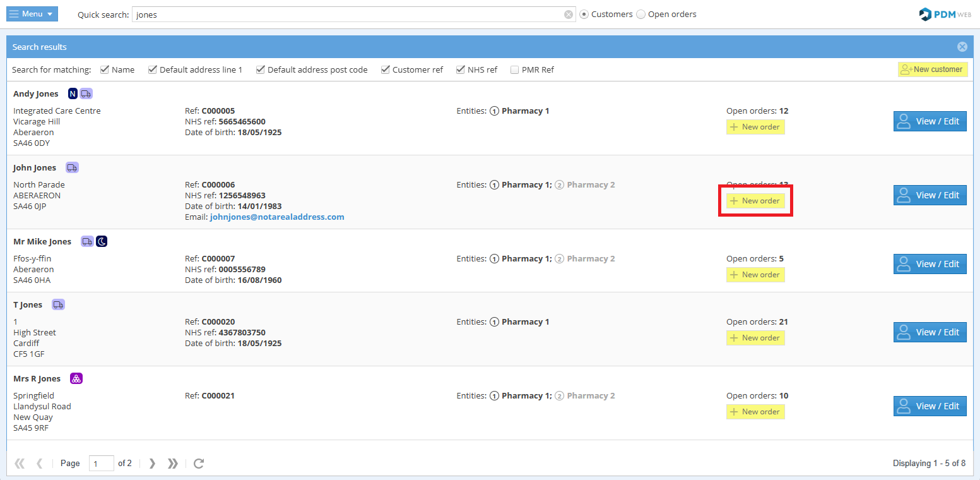The image size is (980, 480).
Task: Close the Search results panel
Action: point(962,47)
